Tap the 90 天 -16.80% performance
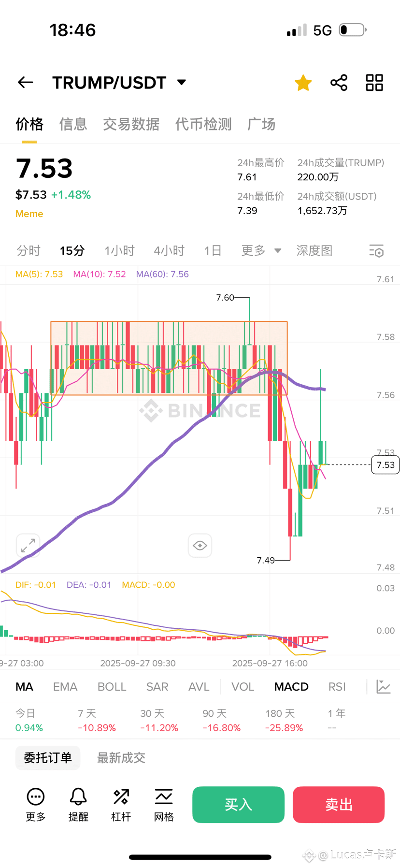The height and width of the screenshot is (868, 400). (221, 721)
